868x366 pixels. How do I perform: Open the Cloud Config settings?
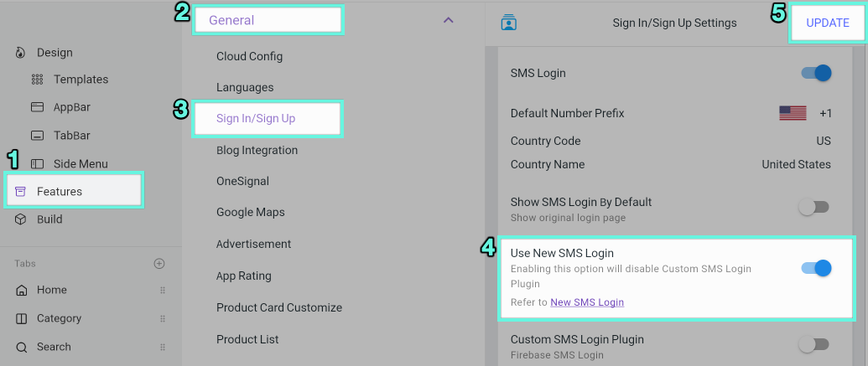tap(249, 56)
